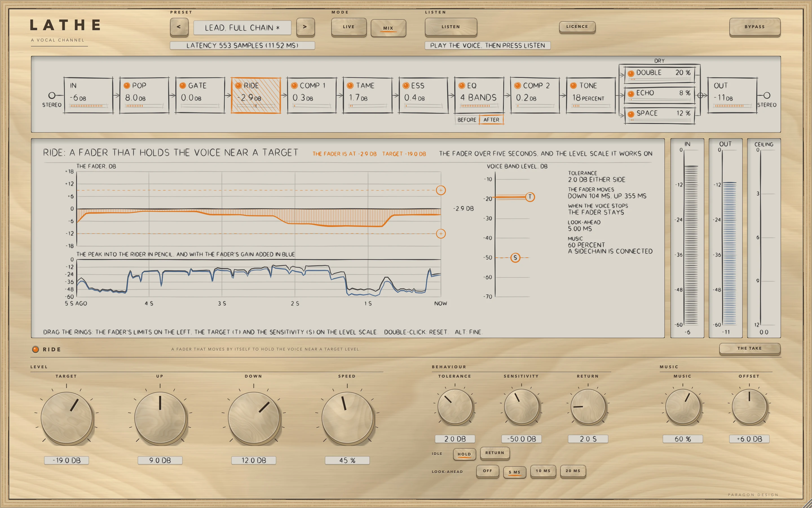Toggle the ESS module power light
Screen dimensions: 812x508
(406, 86)
